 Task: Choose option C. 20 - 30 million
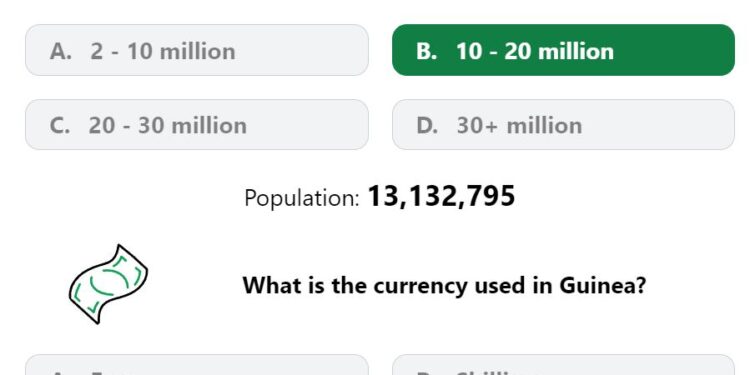coord(197,125)
